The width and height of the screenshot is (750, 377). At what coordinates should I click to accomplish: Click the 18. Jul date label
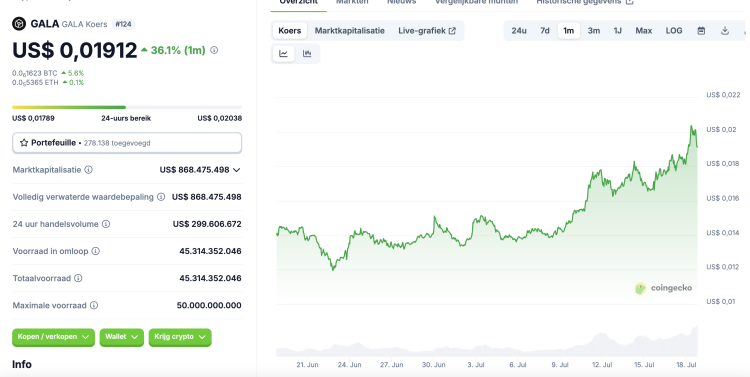685,365
